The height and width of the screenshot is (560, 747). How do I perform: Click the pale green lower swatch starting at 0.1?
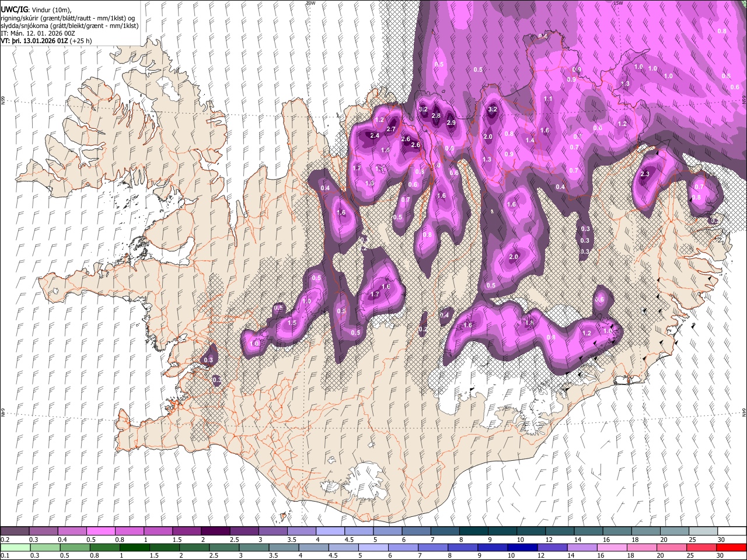click(x=15, y=547)
